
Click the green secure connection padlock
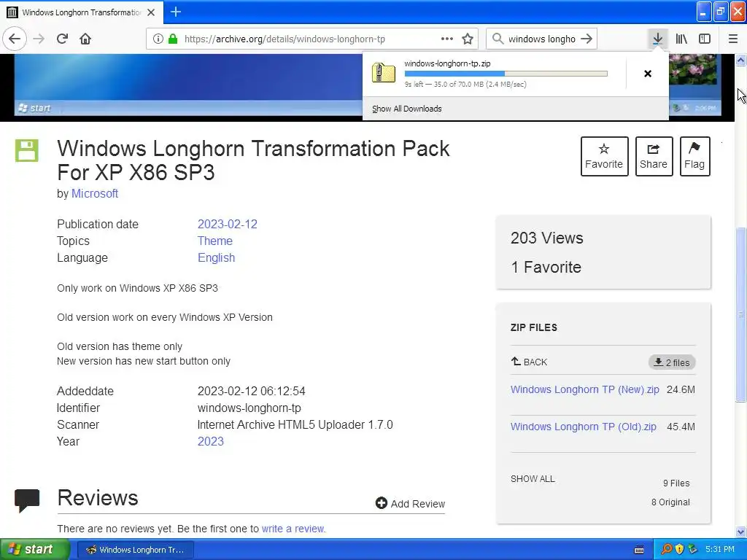173,39
